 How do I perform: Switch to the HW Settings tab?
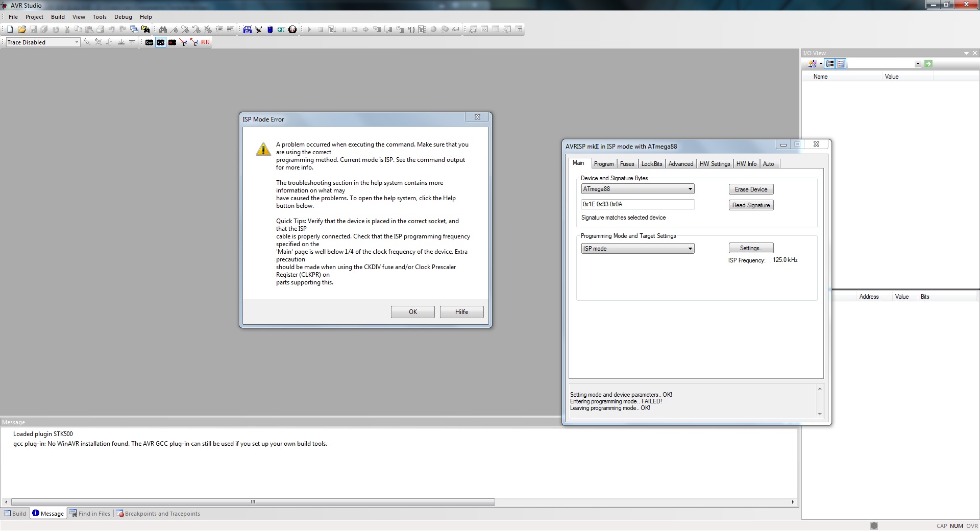(715, 164)
